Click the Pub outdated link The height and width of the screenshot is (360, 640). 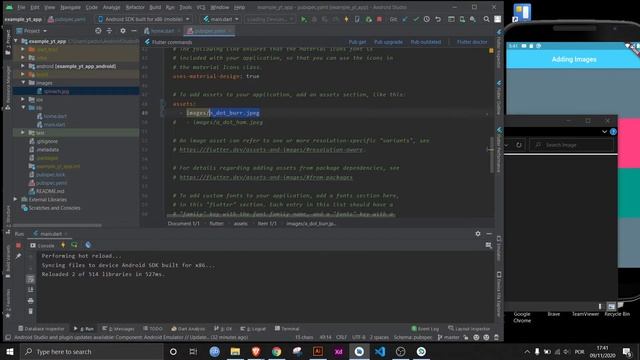426,42
